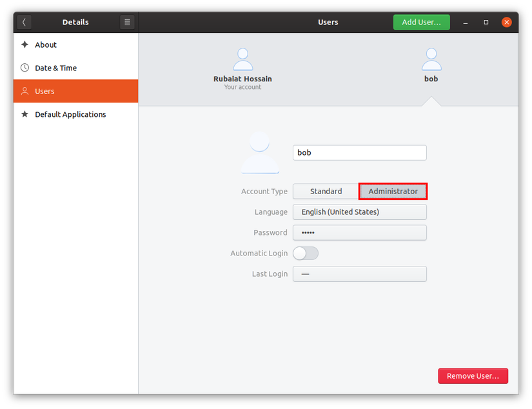Open the Last Login history button
Image resolution: width=532 pixels, height=409 pixels.
360,274
